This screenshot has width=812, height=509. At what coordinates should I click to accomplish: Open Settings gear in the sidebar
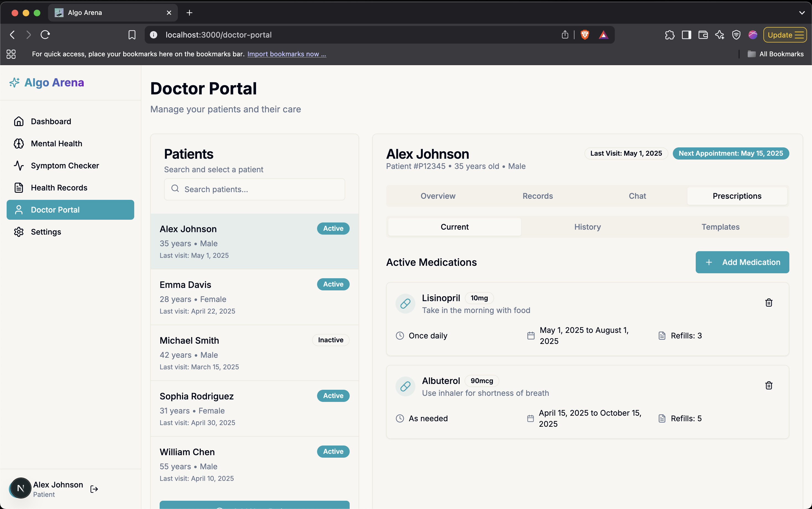tap(19, 232)
